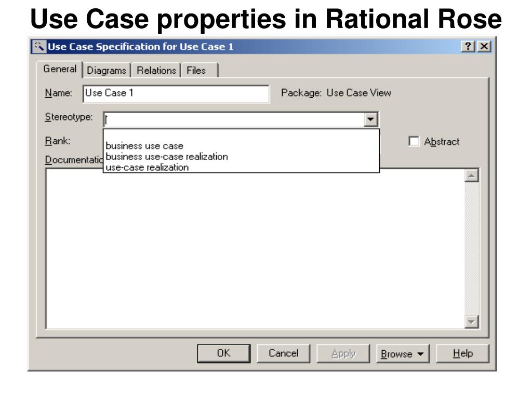Click the documentation scrollbar up arrow

(x=472, y=176)
